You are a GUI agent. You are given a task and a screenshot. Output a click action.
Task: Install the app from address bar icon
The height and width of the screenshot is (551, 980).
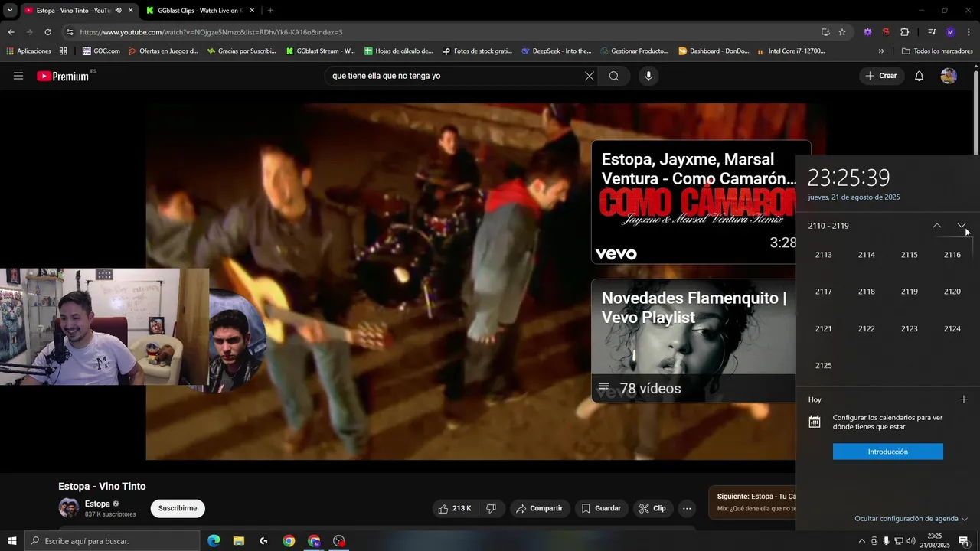pyautogui.click(x=825, y=32)
